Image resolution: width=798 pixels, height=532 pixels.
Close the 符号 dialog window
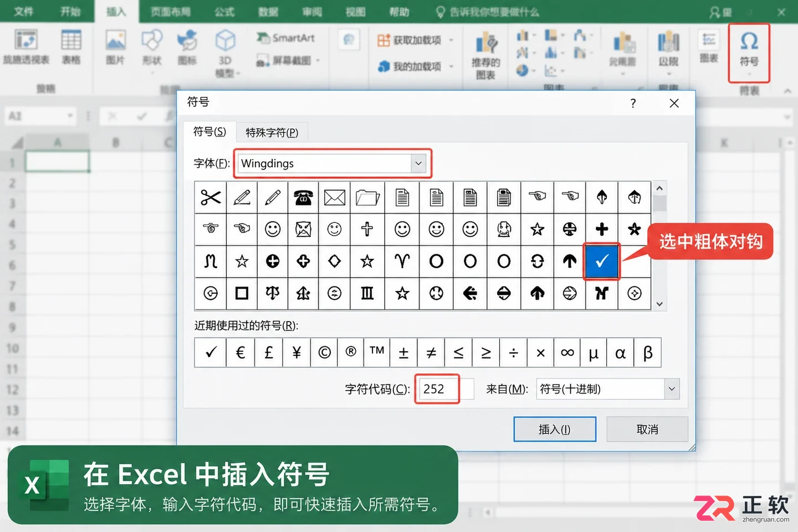(x=674, y=103)
